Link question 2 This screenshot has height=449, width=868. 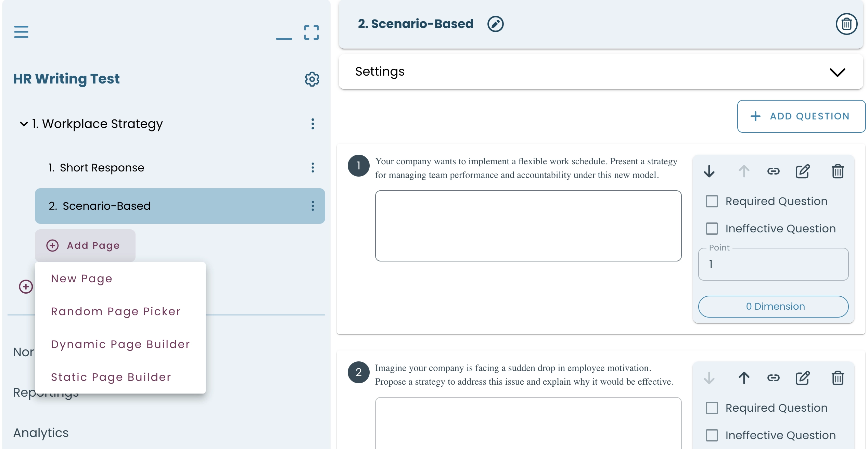pyautogui.click(x=773, y=378)
